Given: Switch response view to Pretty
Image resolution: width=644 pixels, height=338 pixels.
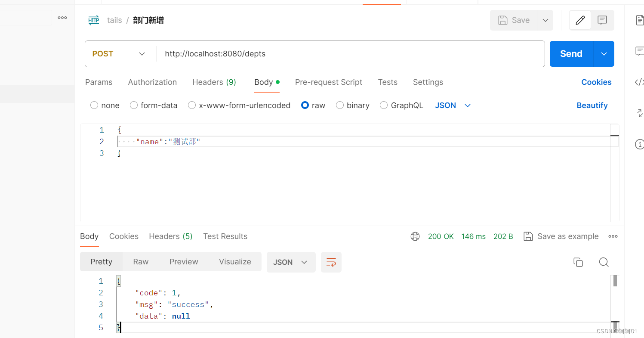Looking at the screenshot, I should point(102,262).
